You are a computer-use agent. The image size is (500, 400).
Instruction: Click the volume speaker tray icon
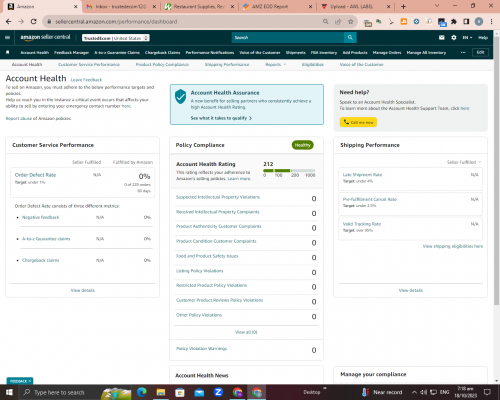pyautogui.click(x=424, y=392)
